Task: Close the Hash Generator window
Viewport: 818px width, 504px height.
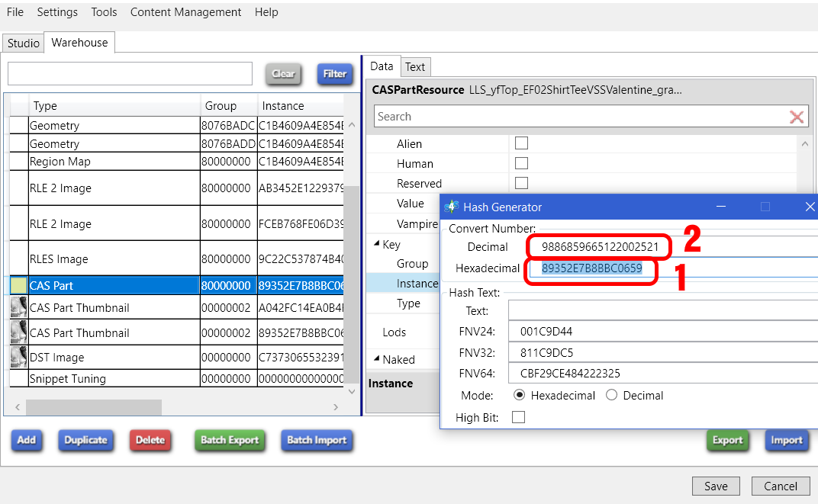Action: pos(810,207)
